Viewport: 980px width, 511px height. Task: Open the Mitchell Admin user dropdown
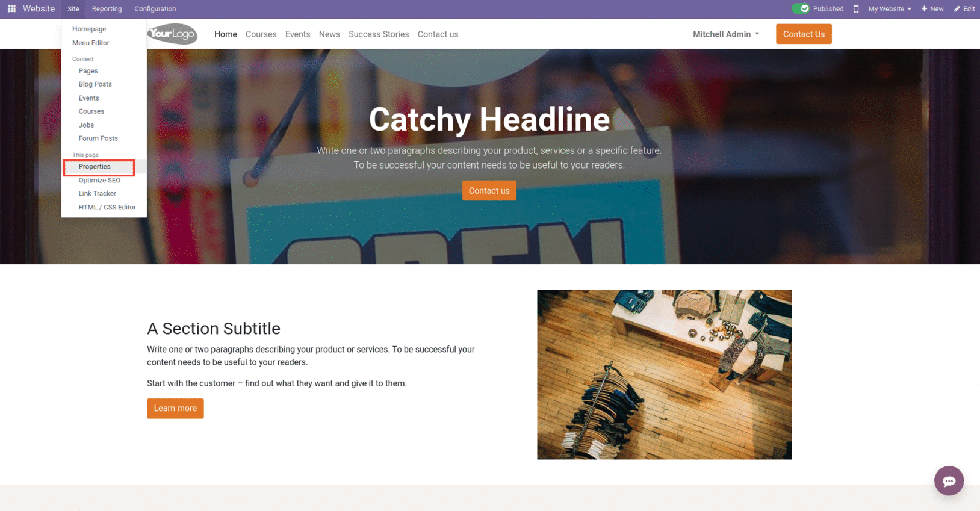[726, 34]
